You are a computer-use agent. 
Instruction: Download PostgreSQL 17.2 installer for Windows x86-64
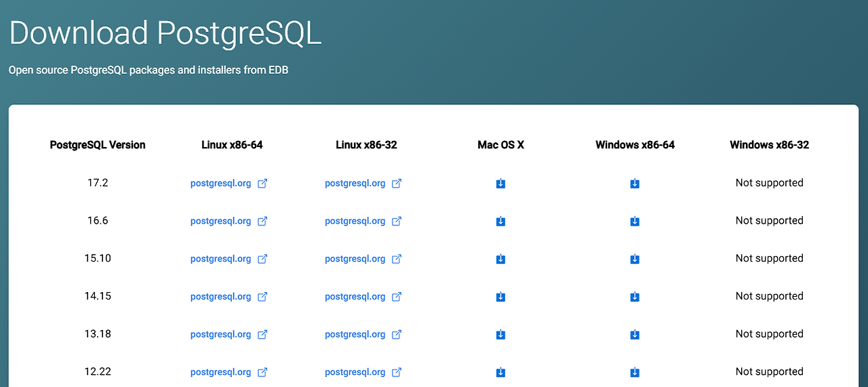pos(635,184)
